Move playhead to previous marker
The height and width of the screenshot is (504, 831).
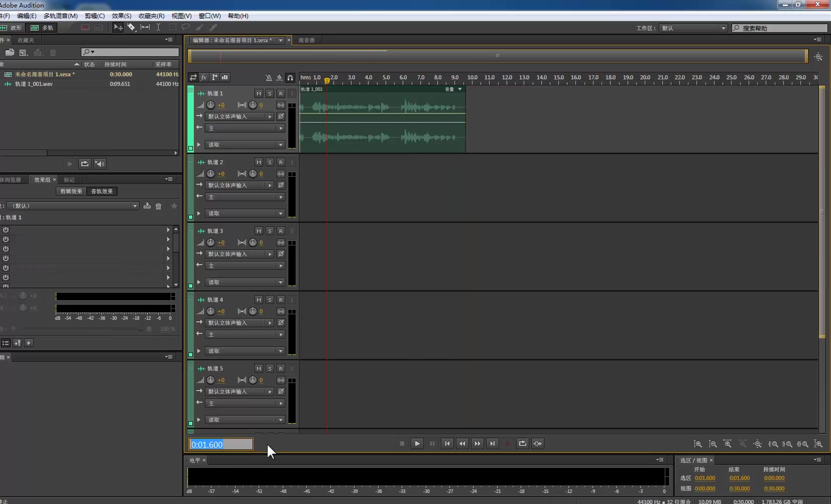tap(447, 443)
